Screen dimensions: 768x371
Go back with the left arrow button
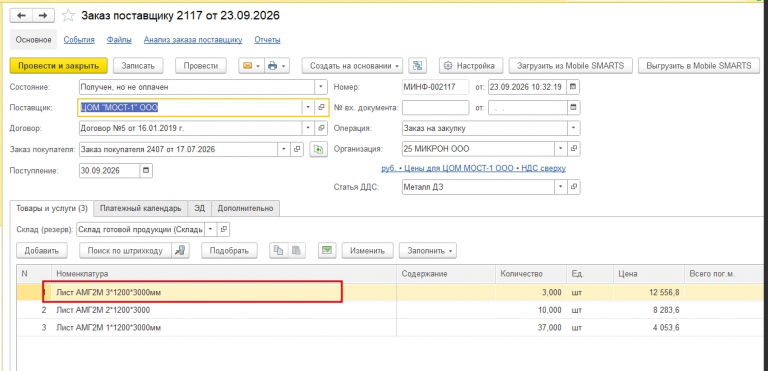tap(21, 16)
